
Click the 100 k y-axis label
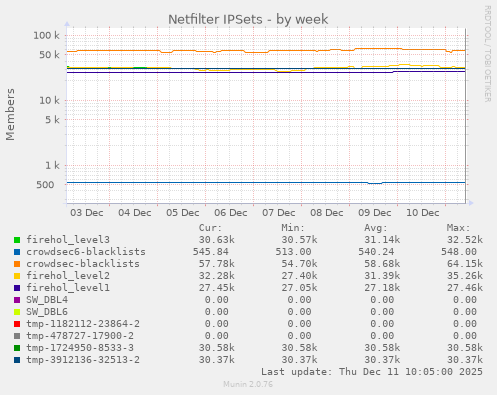[x=46, y=35]
